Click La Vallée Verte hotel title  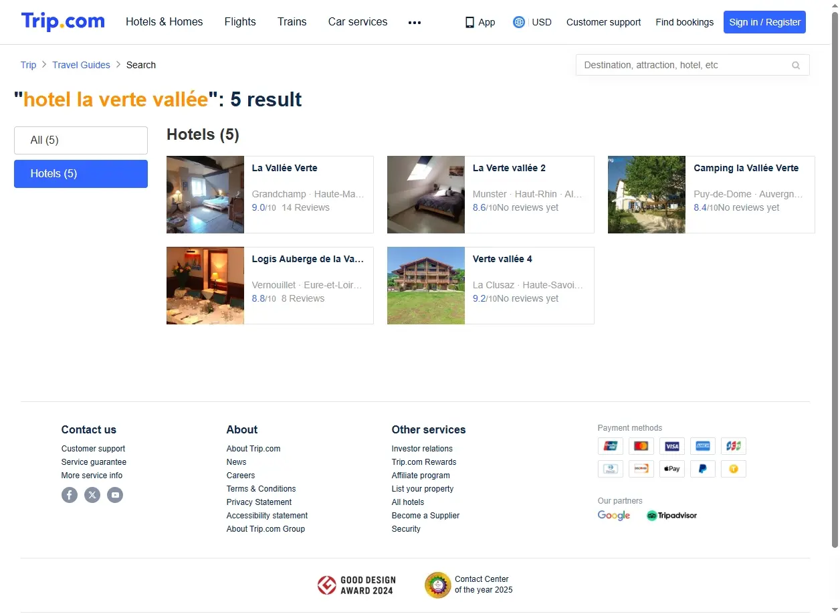(x=284, y=168)
